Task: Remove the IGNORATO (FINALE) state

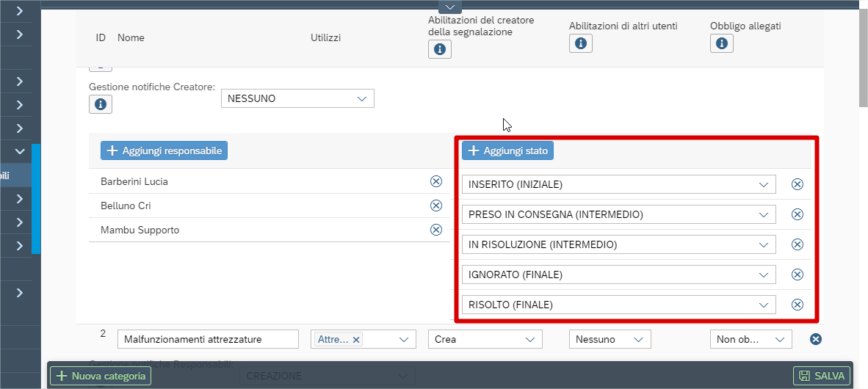Action: click(x=798, y=274)
